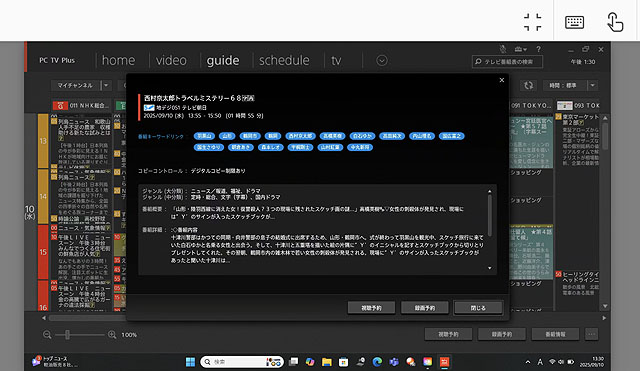640x371 pixels.
Task: Click the 中丸新将 keyword link
Action: coord(360,147)
